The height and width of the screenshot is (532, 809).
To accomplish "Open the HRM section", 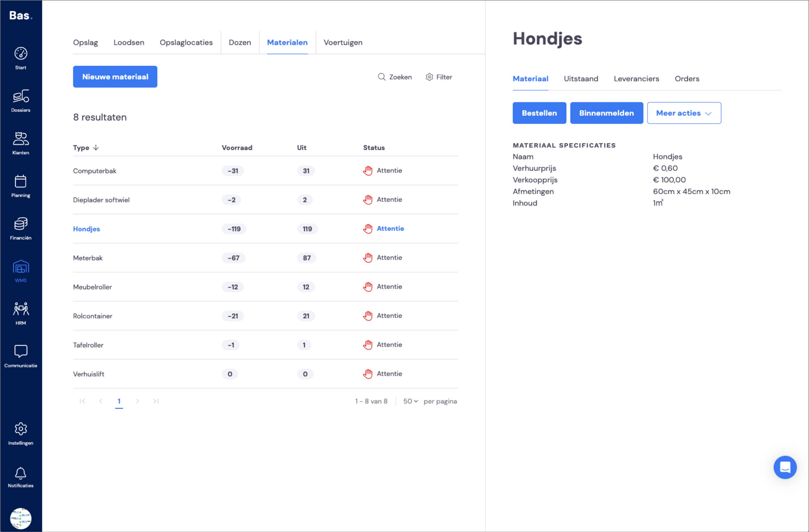I will point(21,313).
